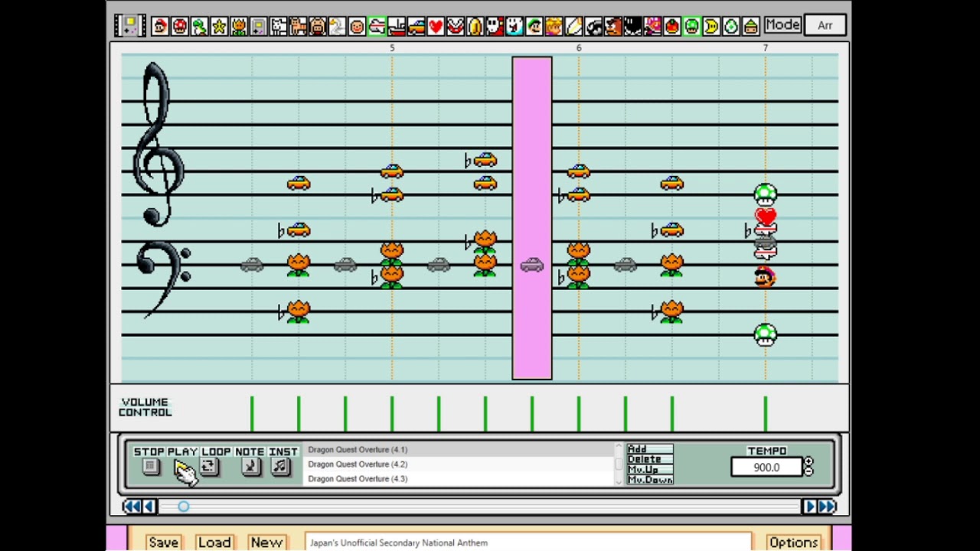Toggle the LOOP button
The height and width of the screenshot is (551, 980).
pyautogui.click(x=208, y=467)
